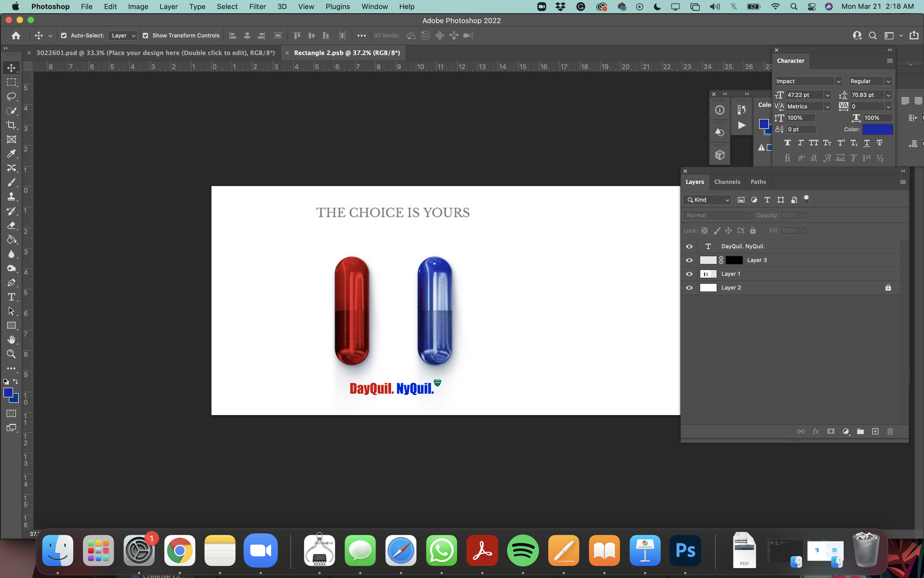Open the Layer menu
924x578 pixels.
[168, 7]
